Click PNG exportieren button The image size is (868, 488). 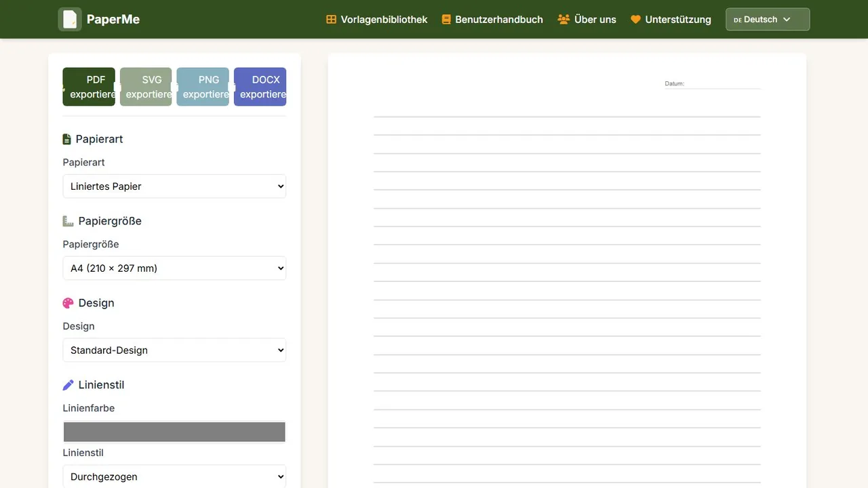click(x=203, y=87)
